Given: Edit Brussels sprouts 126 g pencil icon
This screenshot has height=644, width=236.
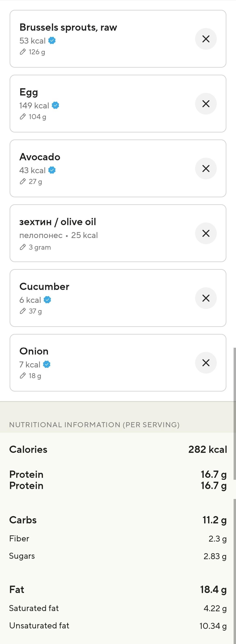Looking at the screenshot, I should click(23, 52).
